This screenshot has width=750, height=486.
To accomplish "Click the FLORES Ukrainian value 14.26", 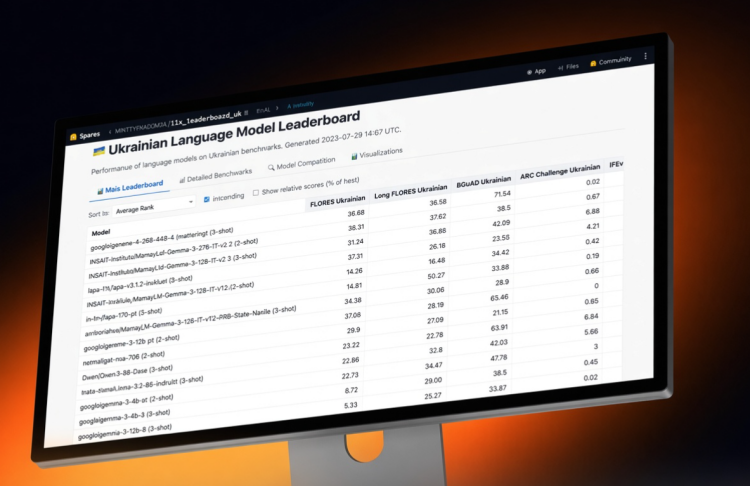I will [354, 271].
